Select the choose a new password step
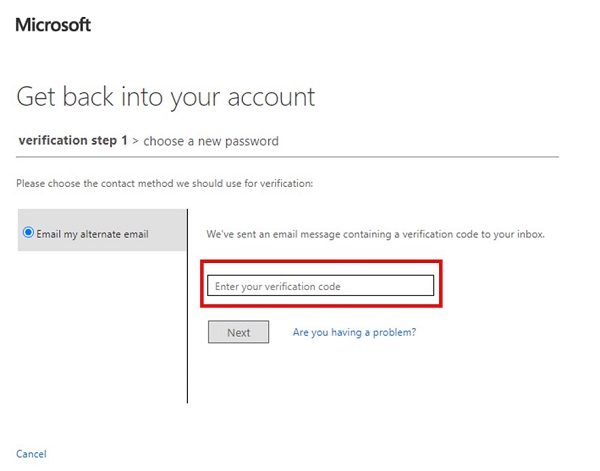The image size is (600, 471). click(x=211, y=141)
